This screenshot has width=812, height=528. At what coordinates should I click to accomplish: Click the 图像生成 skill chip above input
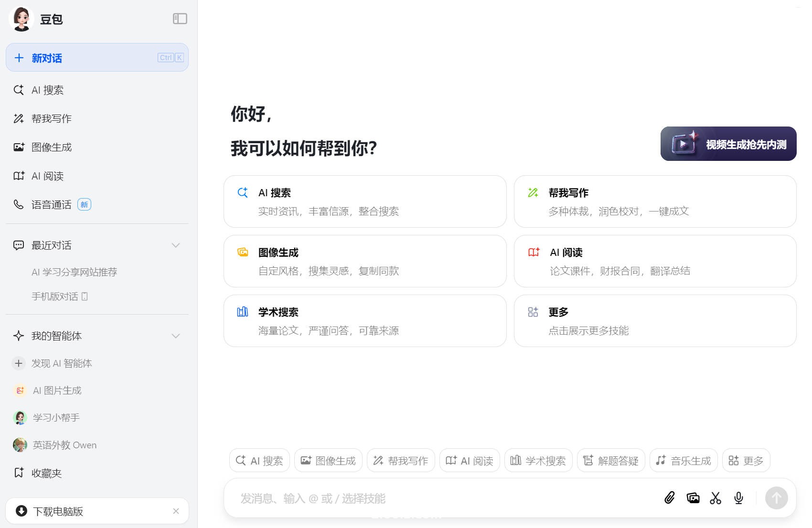(x=328, y=460)
